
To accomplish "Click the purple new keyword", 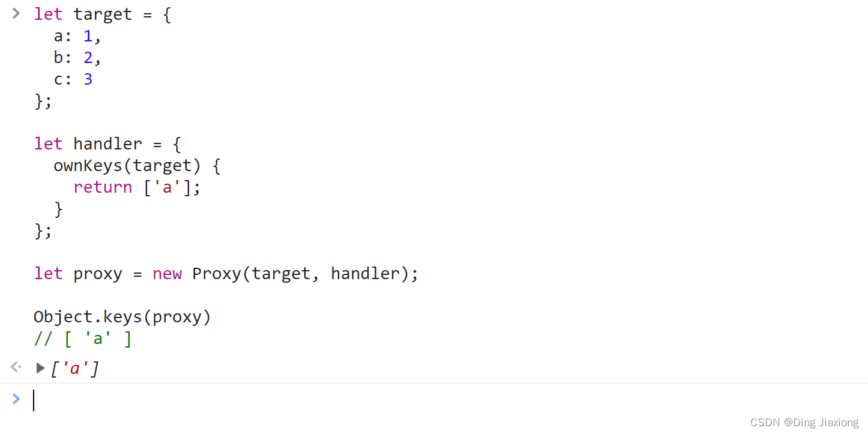I will tap(167, 274).
